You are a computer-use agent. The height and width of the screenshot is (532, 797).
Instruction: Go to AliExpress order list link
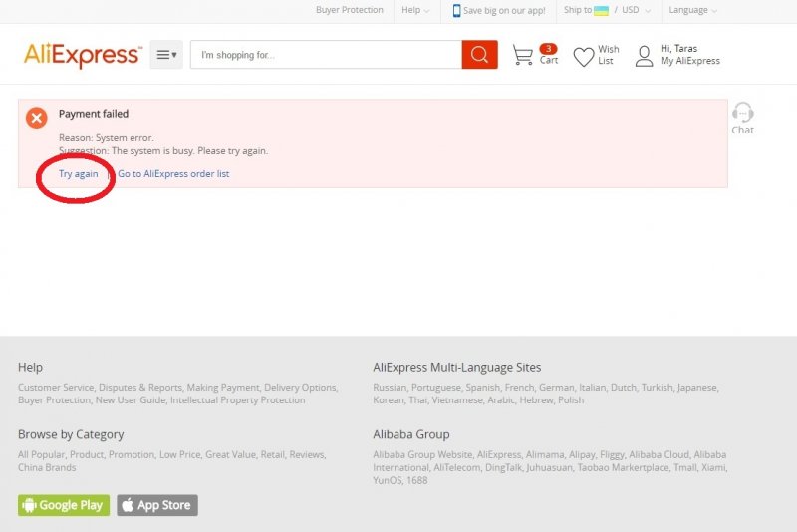[173, 174]
